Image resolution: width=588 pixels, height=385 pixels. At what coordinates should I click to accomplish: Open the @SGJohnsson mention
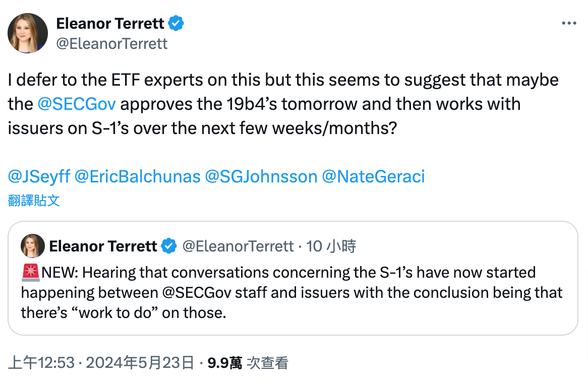[x=261, y=176]
